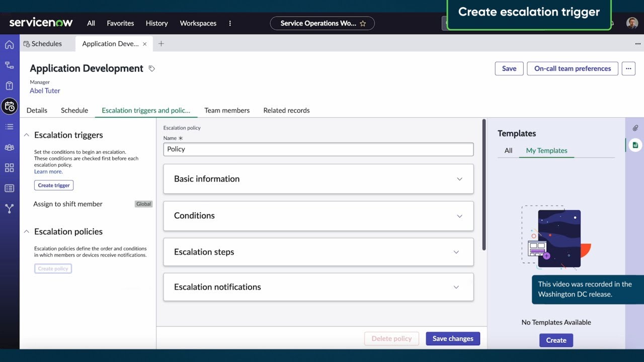Click the Save changes button

tap(452, 338)
